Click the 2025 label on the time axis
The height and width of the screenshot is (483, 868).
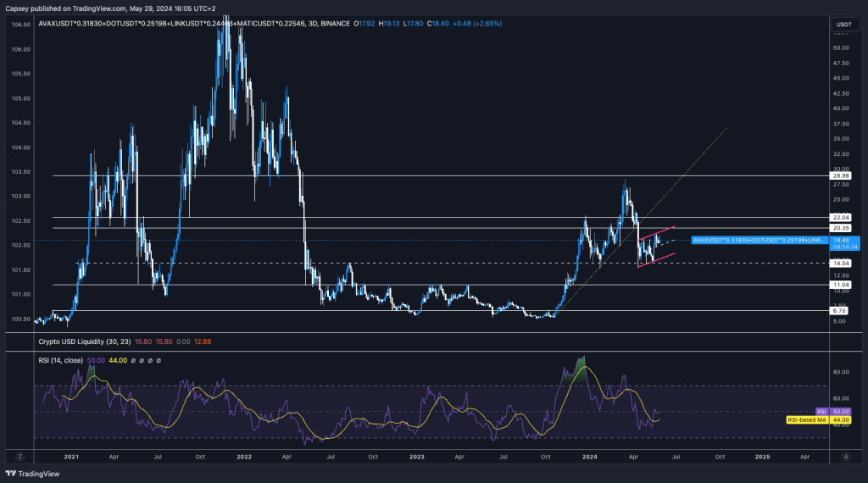(762, 457)
